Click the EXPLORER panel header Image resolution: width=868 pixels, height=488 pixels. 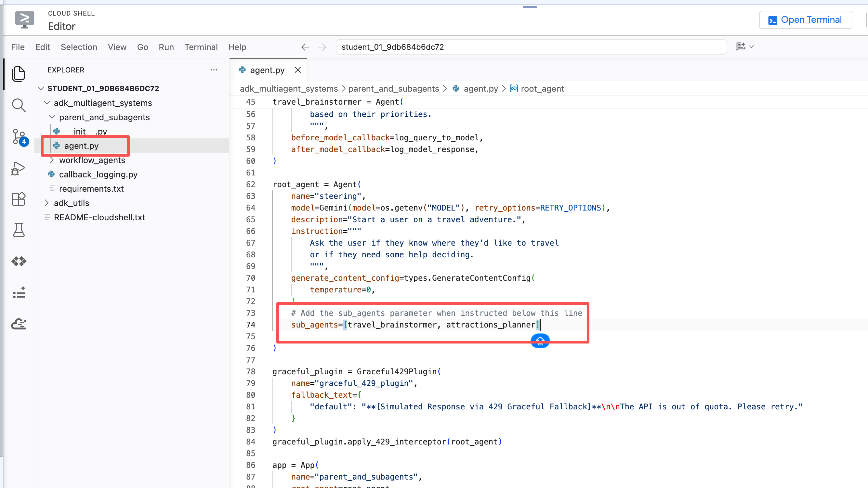(66, 70)
